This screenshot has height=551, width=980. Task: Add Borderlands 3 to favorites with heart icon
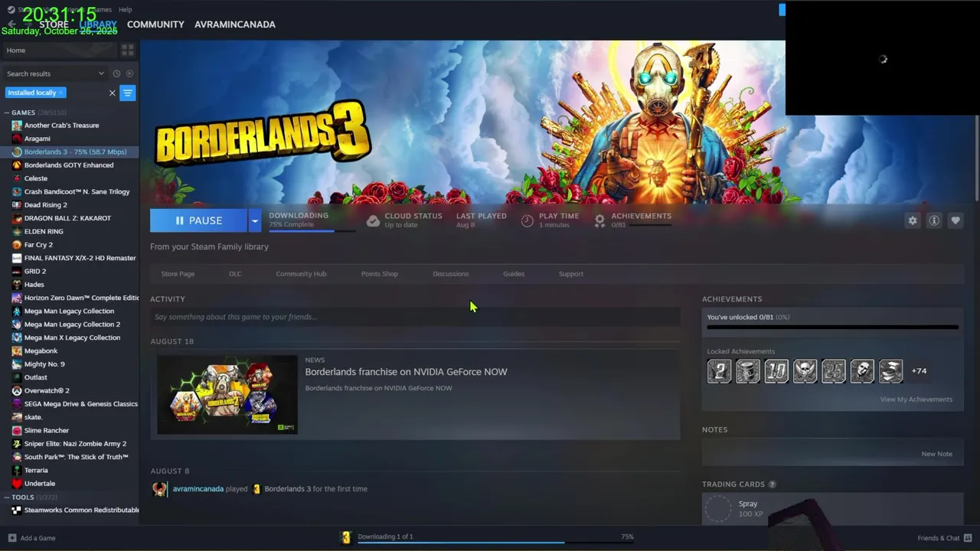pyautogui.click(x=955, y=220)
